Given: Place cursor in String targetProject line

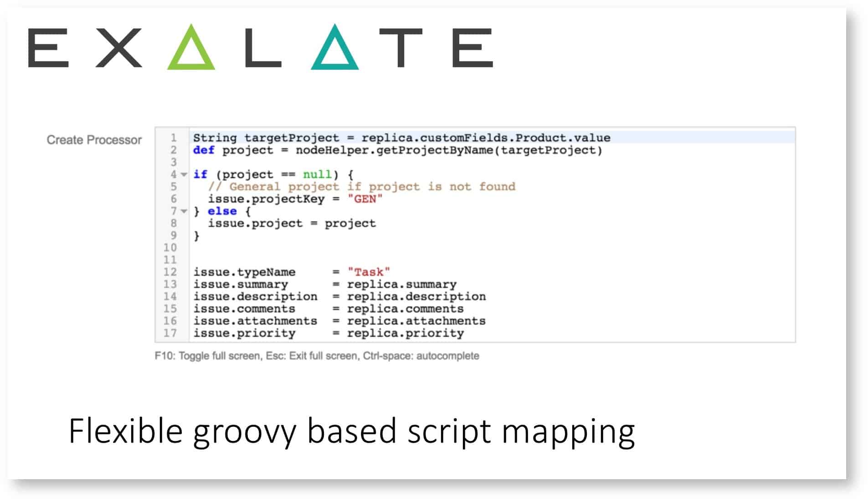Looking at the screenshot, I should click(x=401, y=138).
